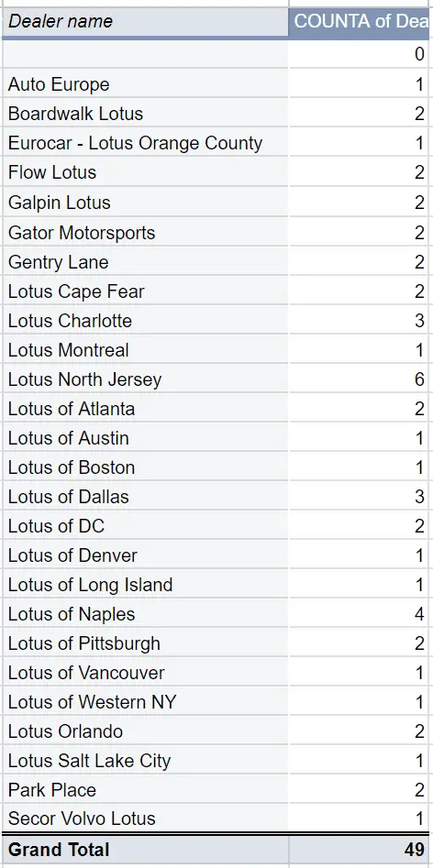
Task: Select the Lotus of Naples cell
Action: (145, 614)
